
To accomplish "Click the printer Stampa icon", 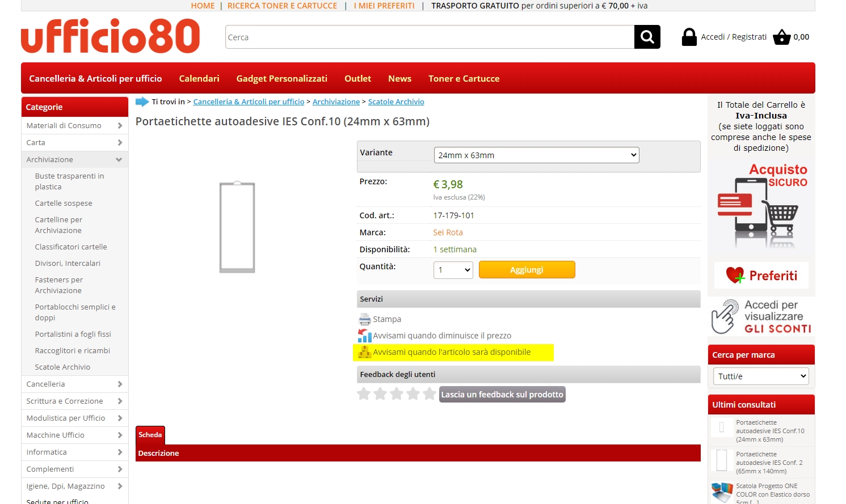I will pos(364,319).
